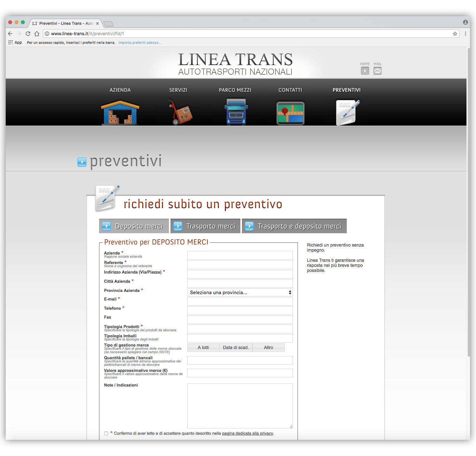Click the MAIL label in header
Image resolution: width=476 pixels, height=456 pixels.
click(378, 64)
